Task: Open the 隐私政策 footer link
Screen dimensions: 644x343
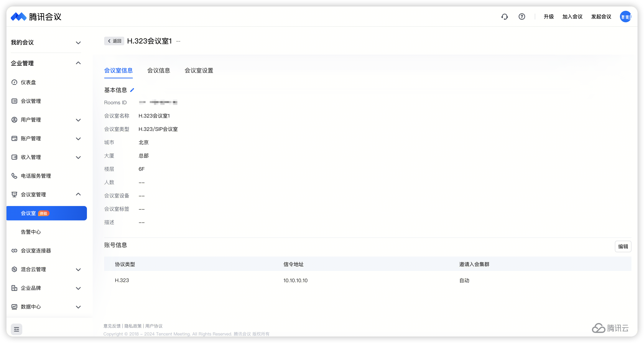Action: (x=133, y=326)
